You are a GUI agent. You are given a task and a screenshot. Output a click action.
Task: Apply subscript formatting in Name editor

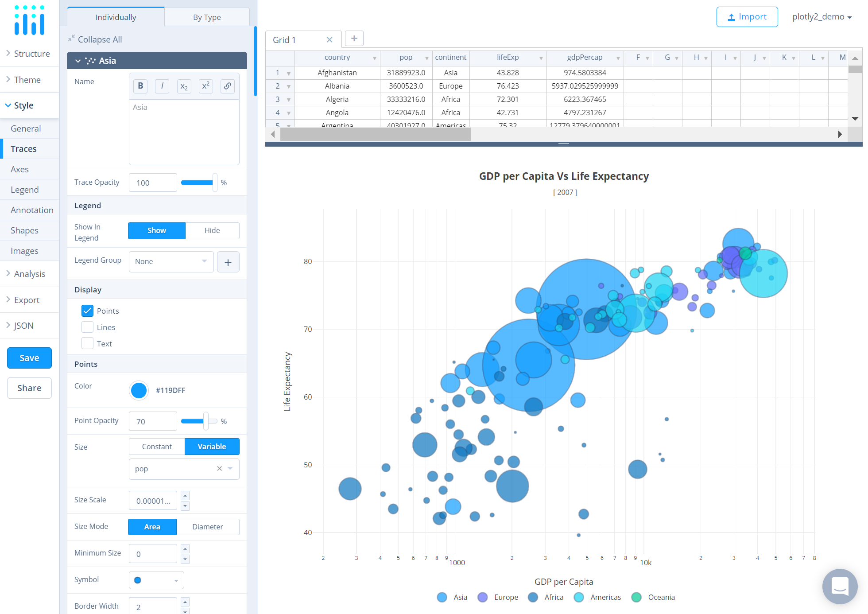pyautogui.click(x=184, y=86)
